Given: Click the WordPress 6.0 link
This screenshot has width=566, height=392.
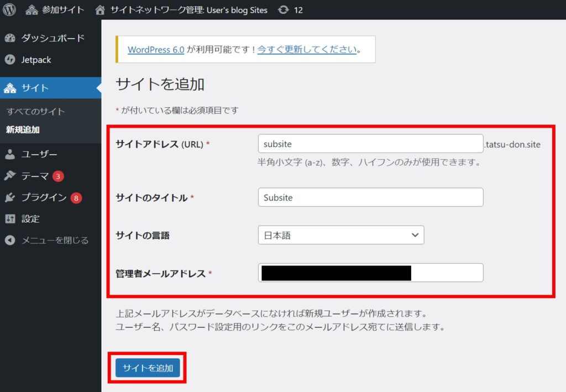Looking at the screenshot, I should click(156, 49).
